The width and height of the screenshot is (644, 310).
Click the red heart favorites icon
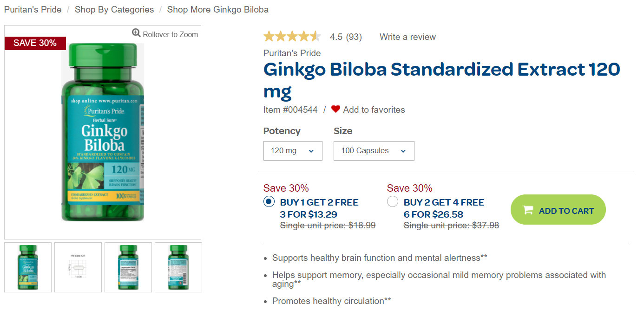click(335, 110)
